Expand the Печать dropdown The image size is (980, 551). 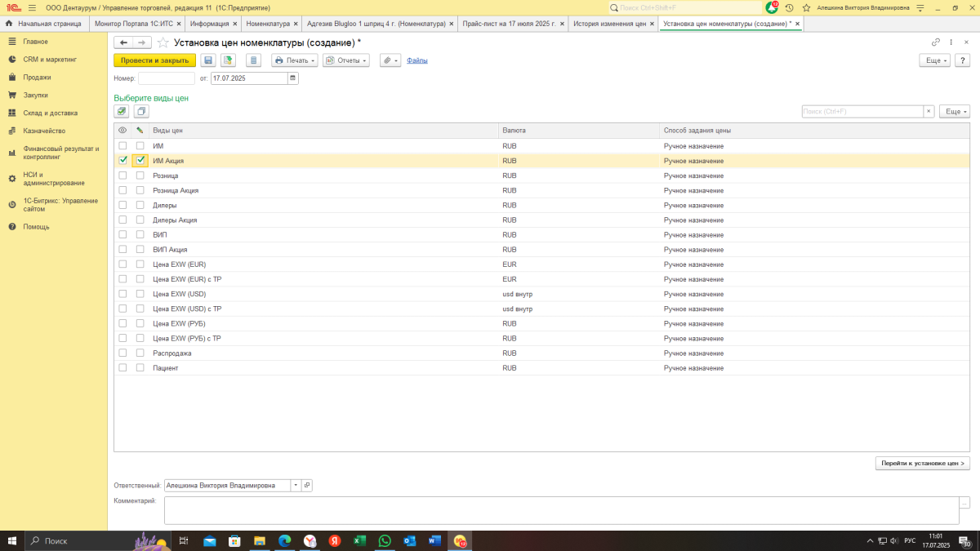[295, 60]
